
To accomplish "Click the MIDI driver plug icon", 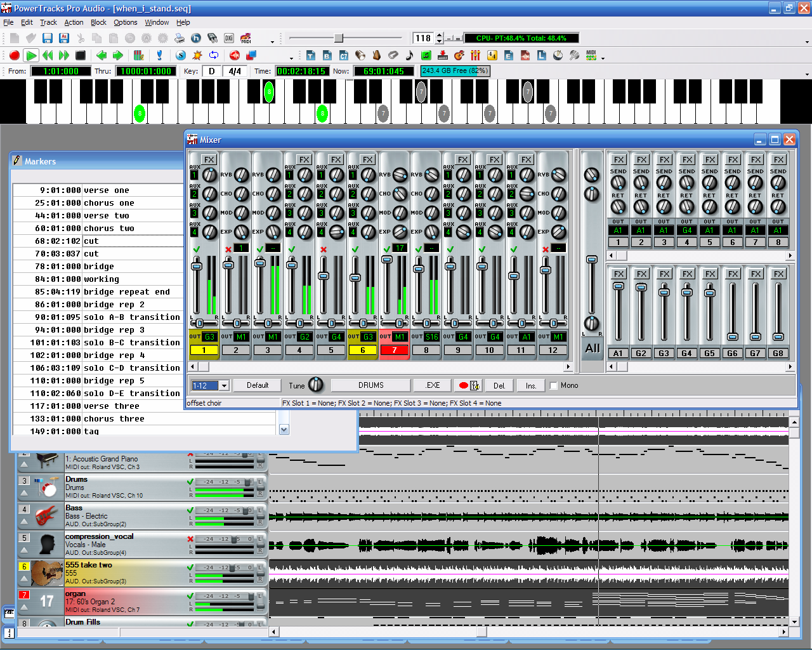I will (x=213, y=39).
